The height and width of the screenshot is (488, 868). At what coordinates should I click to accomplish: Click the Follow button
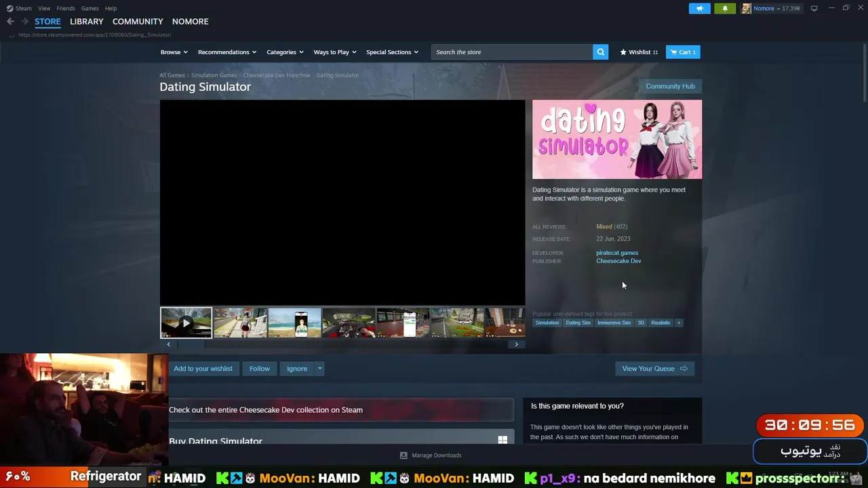[x=259, y=369]
